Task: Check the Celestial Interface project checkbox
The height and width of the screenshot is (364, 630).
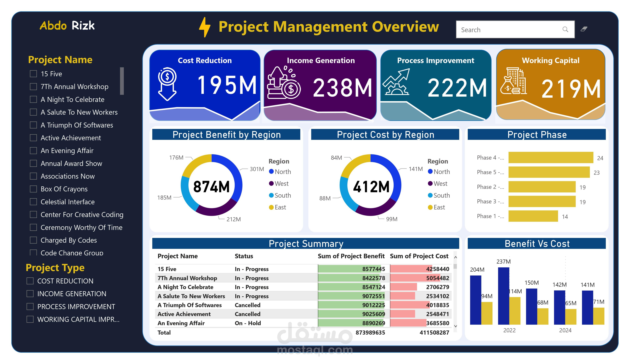Action: (x=33, y=202)
